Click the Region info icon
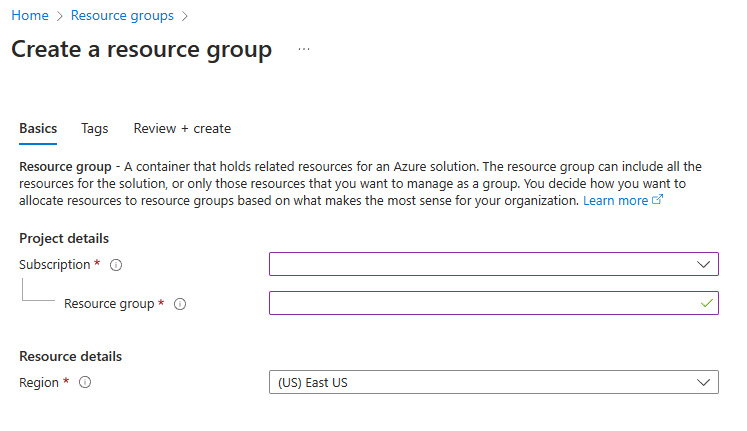 click(x=85, y=383)
